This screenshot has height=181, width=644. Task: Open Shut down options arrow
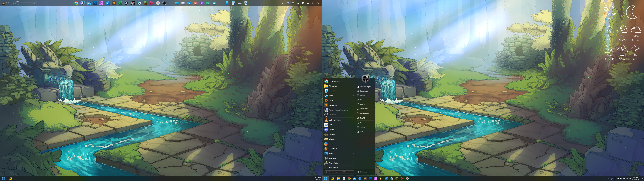(369, 172)
